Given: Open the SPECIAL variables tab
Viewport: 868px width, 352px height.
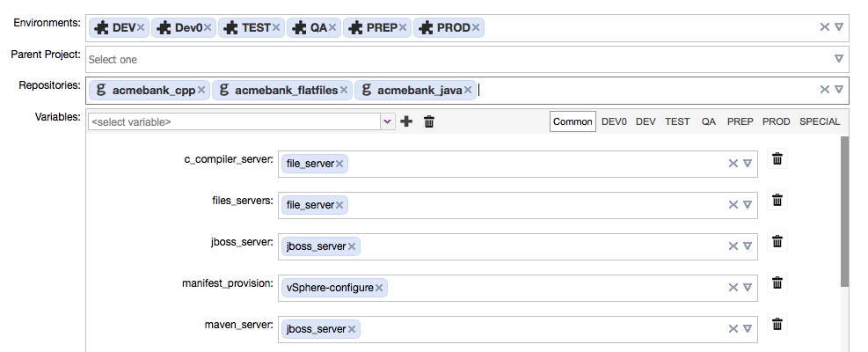Looking at the screenshot, I should tap(820, 121).
